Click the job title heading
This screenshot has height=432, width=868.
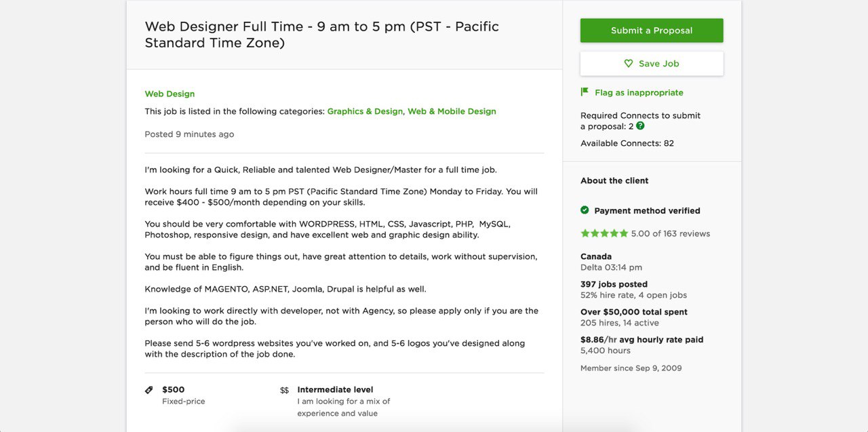point(322,35)
